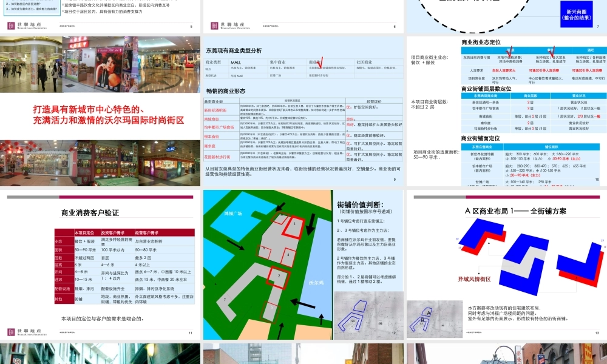Click the cosmetics poster photo on slide 8
The height and width of the screenshot is (364, 607).
point(110,70)
